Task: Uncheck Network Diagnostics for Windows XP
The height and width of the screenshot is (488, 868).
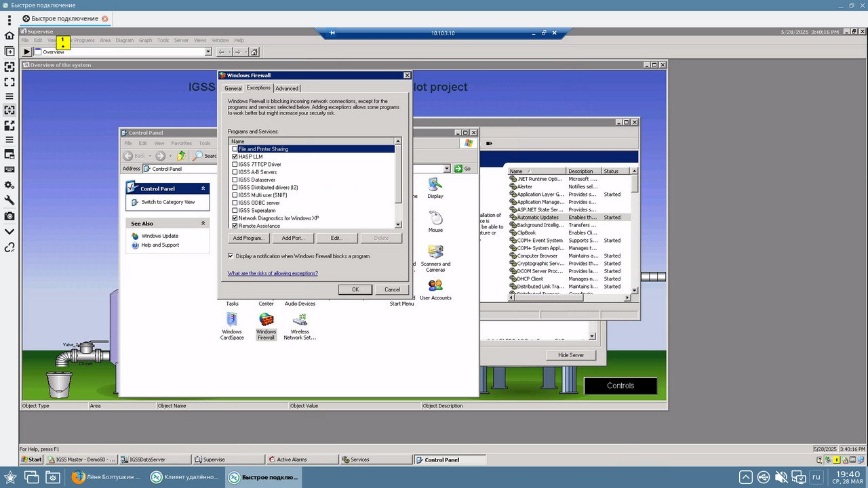Action: click(x=235, y=218)
